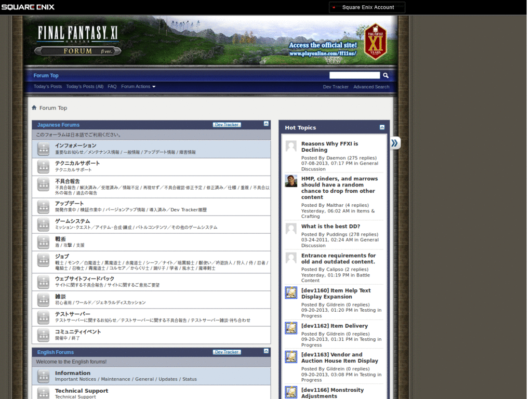Click Calipso's avatar in Hot Topics
This screenshot has width=532, height=399.
tap(291, 258)
